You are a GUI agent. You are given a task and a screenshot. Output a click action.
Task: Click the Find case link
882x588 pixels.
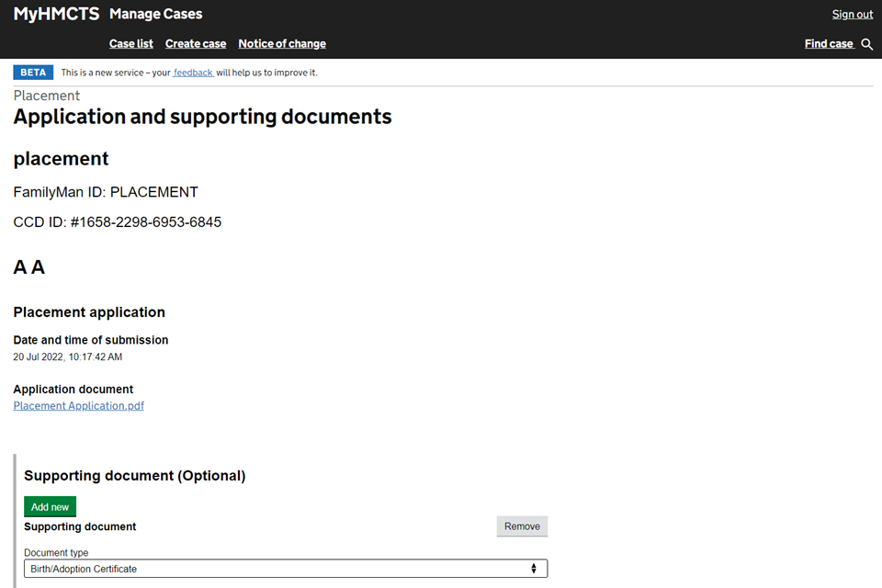click(x=829, y=43)
